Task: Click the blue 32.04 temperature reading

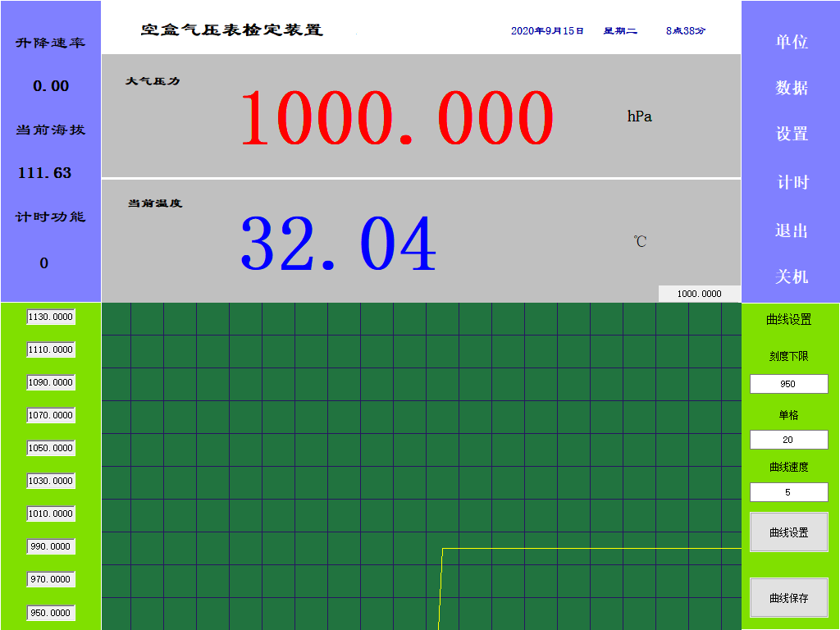Action: coord(338,244)
